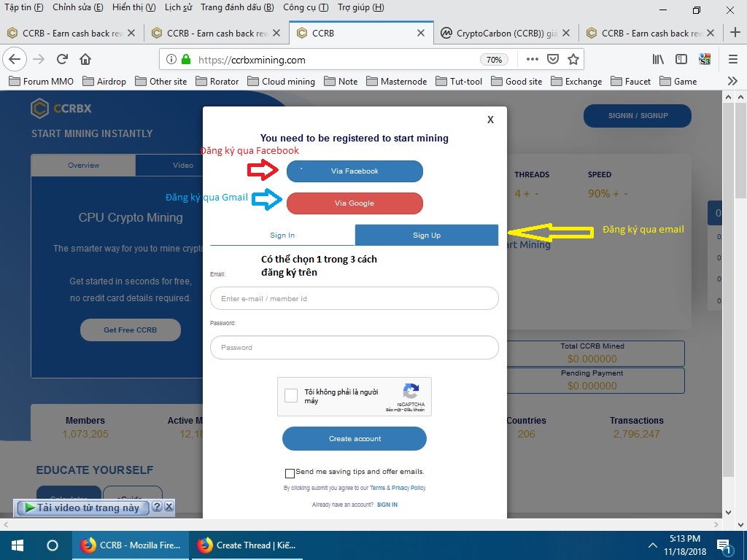Open the Game bookmark folder

[678, 82]
